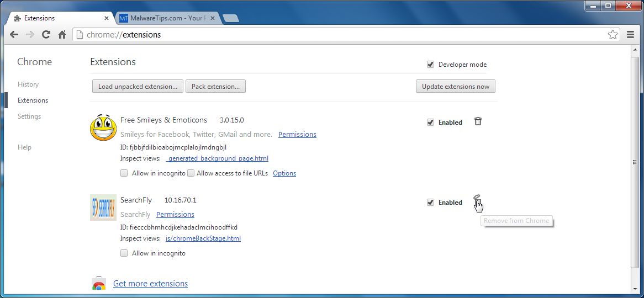Allow Free Smileys in incognito
Viewport: 644px width, 298px height.
[124, 173]
